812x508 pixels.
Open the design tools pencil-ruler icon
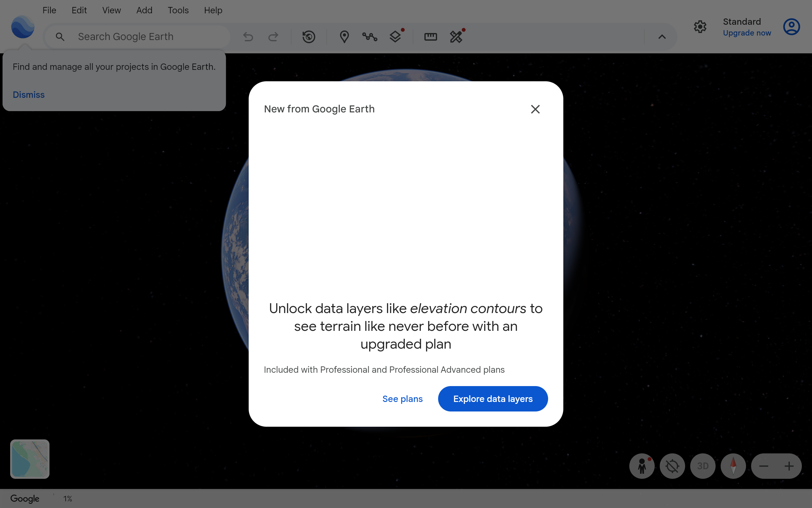[x=456, y=37]
